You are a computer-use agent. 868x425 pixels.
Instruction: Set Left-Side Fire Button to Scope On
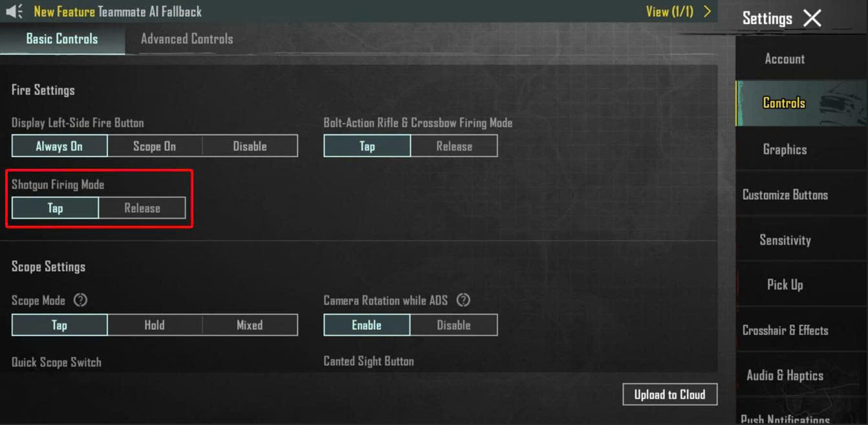(155, 146)
